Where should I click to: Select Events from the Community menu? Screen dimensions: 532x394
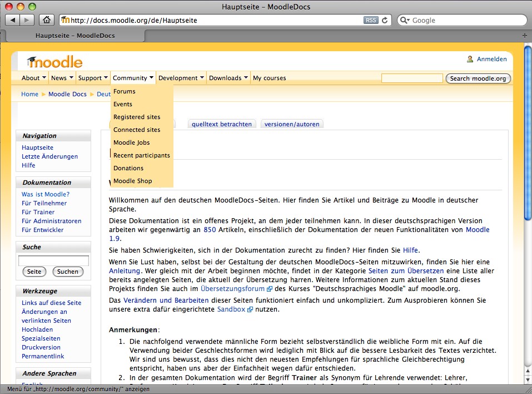123,104
